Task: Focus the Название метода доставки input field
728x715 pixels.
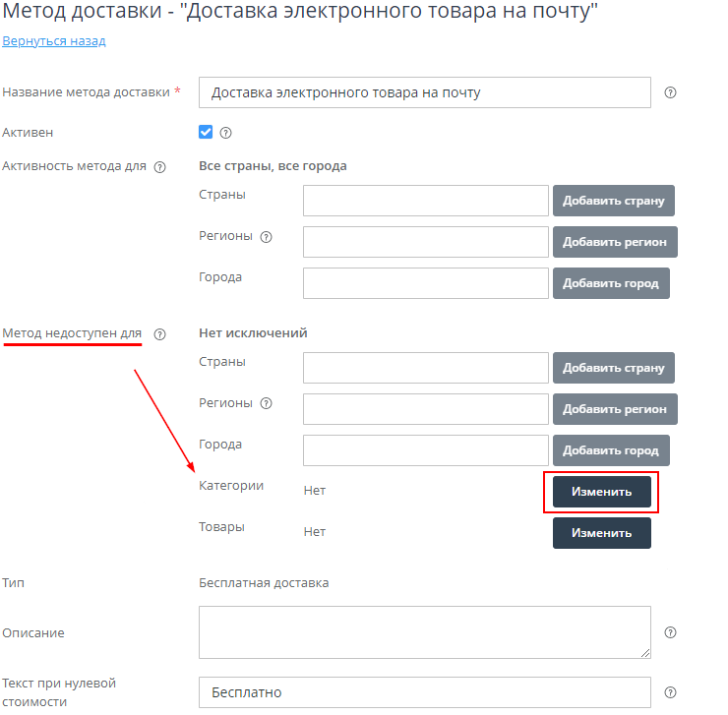Action: coord(424,92)
